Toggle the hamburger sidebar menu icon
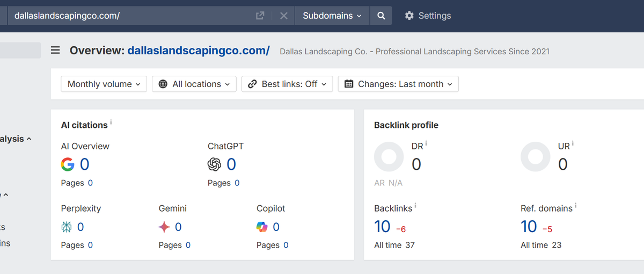 click(x=55, y=51)
